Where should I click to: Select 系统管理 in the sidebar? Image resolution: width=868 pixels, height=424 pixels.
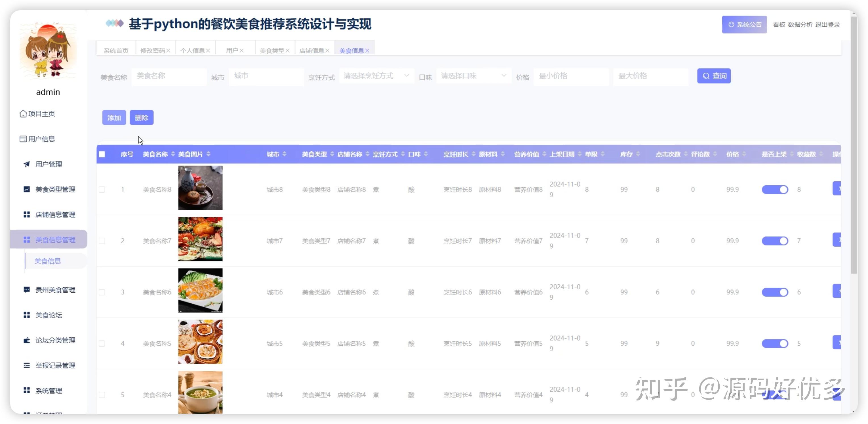(x=49, y=391)
